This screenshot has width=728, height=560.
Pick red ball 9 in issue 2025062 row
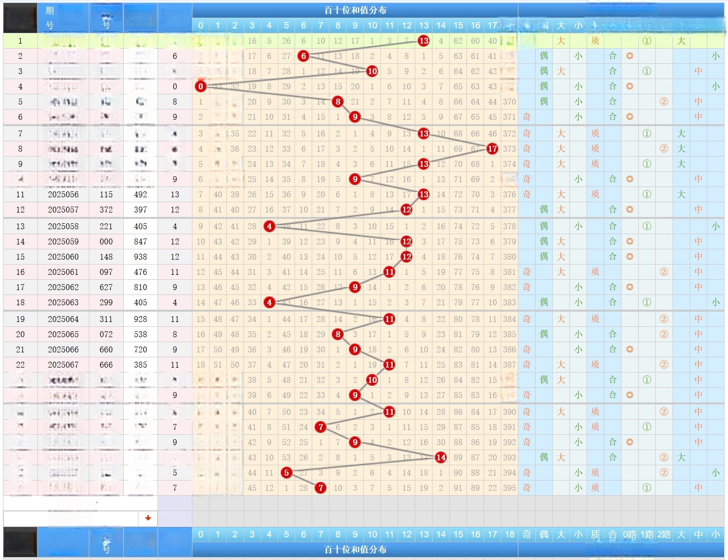(355, 287)
